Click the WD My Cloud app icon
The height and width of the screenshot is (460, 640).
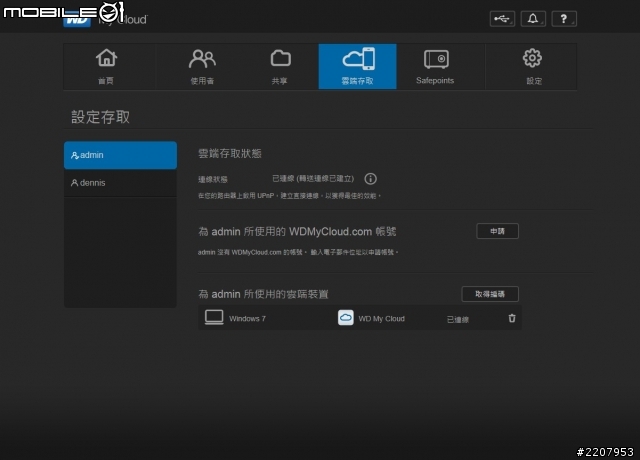tap(346, 318)
